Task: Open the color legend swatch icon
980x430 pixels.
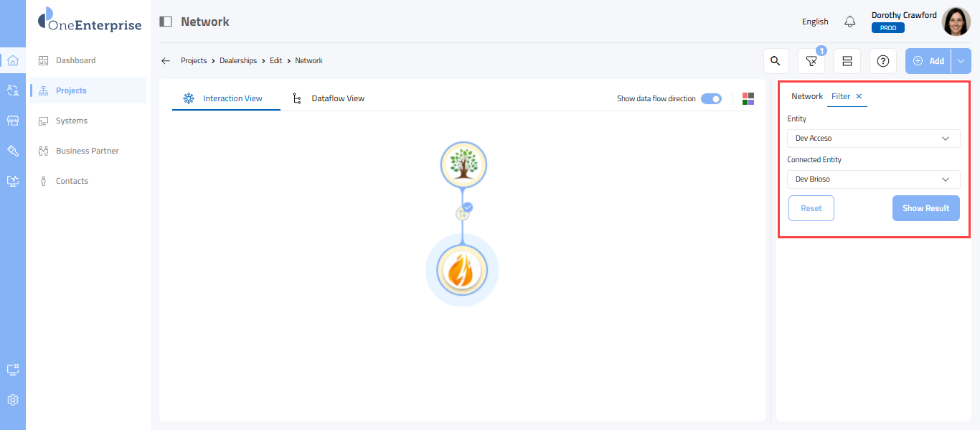Action: [748, 99]
